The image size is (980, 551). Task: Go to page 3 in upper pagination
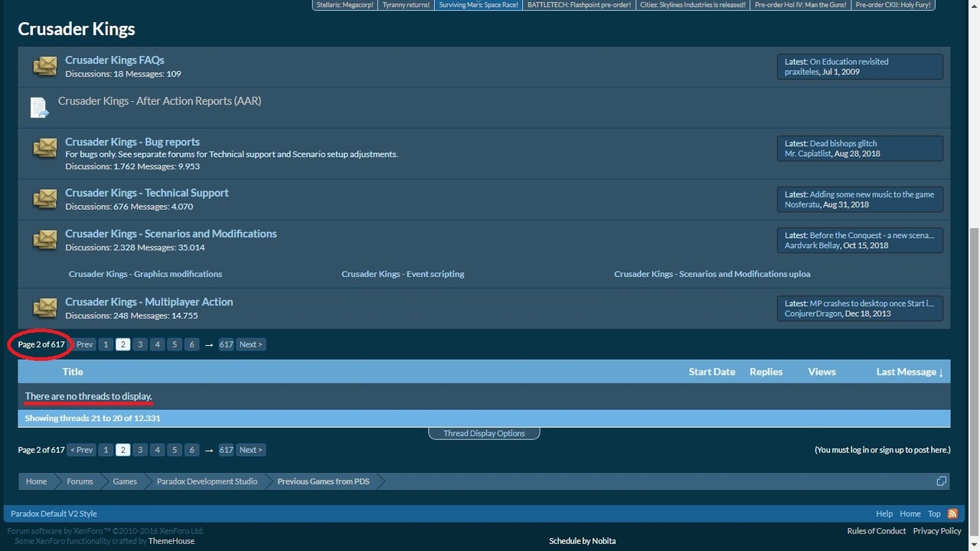(x=140, y=344)
